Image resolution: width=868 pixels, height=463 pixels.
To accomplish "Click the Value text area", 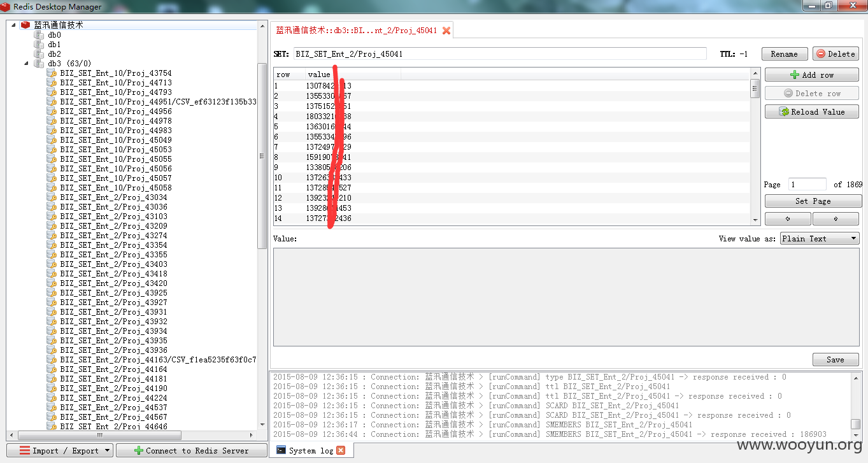I will coord(566,297).
